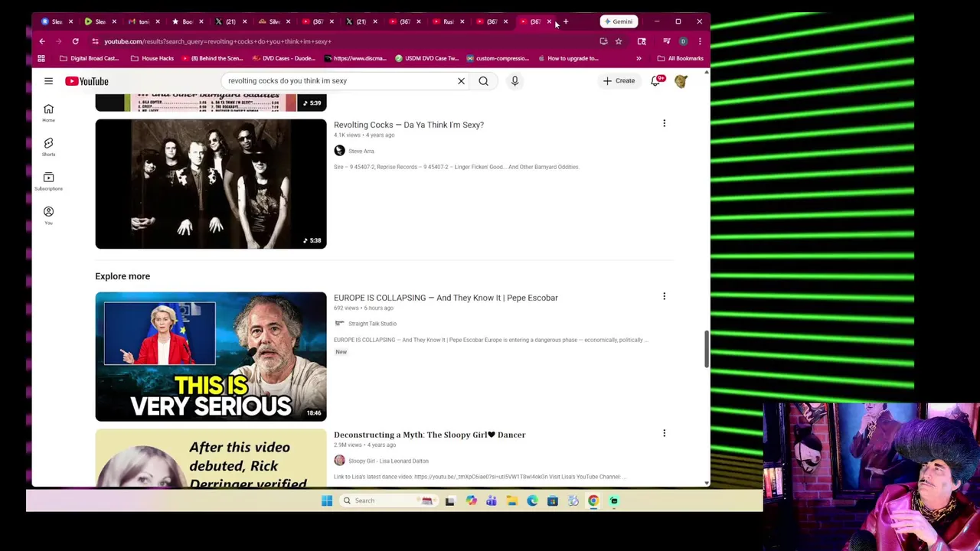Open more options for Da Ya Think I'm Sexy video
The height and width of the screenshot is (551, 980).
click(664, 123)
